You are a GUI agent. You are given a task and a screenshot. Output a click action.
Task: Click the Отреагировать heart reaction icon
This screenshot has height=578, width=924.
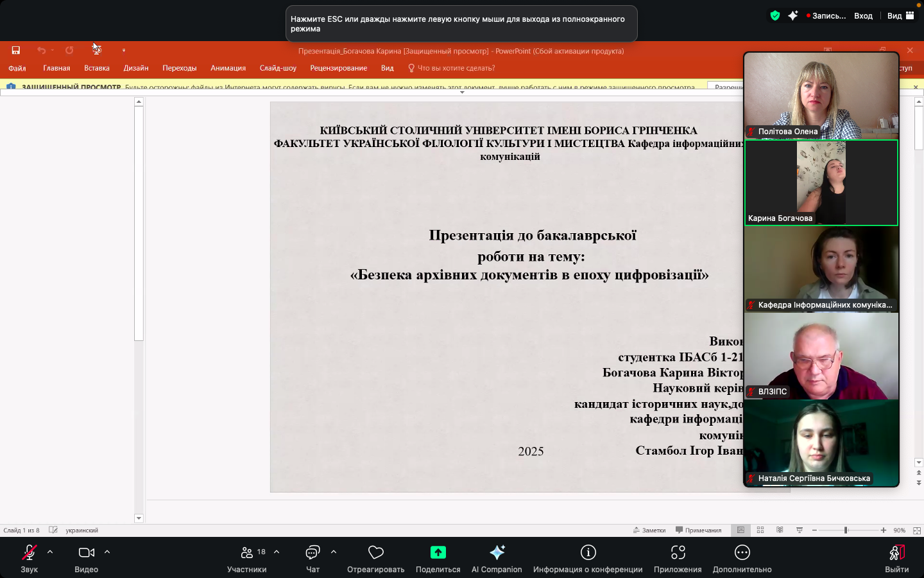point(375,553)
